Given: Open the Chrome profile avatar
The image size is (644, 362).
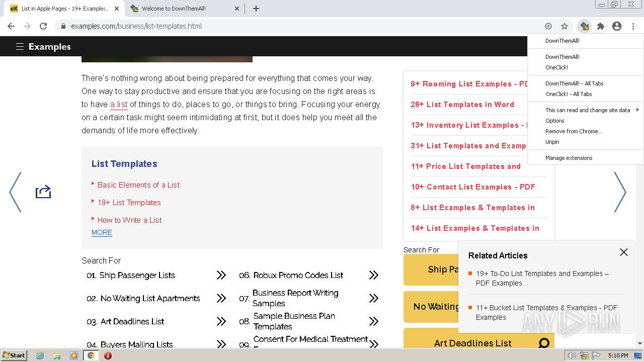Looking at the screenshot, I should click(x=617, y=26).
